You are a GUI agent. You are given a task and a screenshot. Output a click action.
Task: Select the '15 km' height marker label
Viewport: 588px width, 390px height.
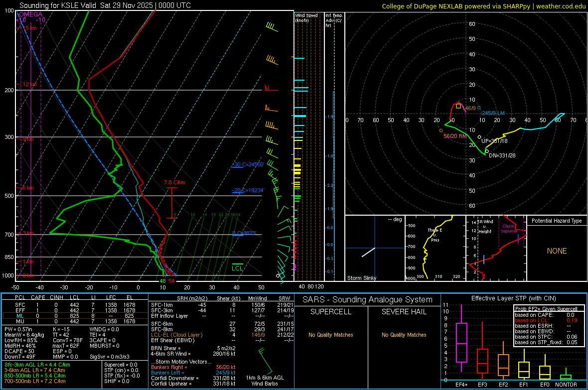29,28
